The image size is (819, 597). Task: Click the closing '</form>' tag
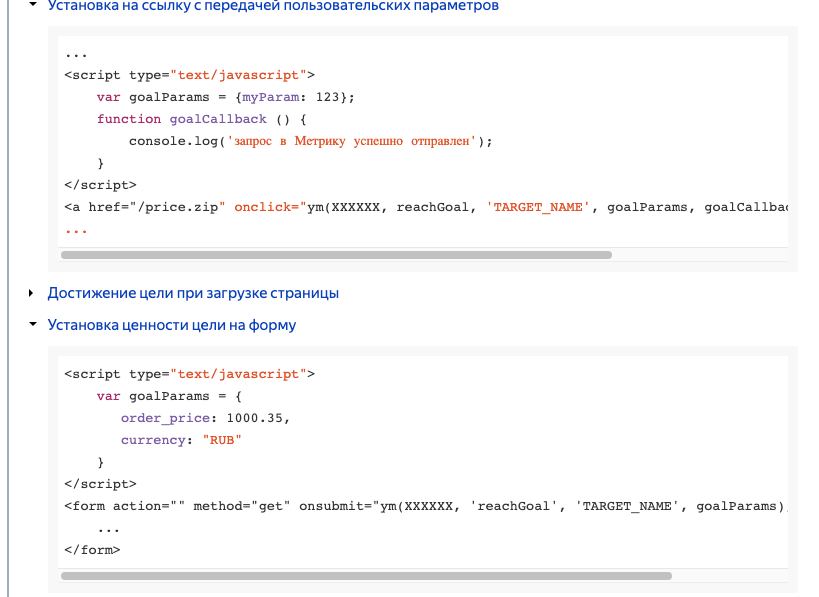(92, 550)
